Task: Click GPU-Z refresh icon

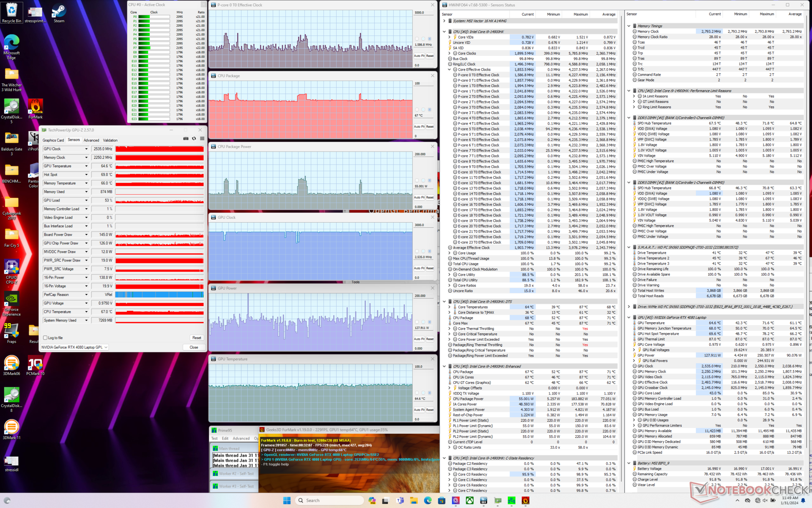Action: (x=194, y=139)
